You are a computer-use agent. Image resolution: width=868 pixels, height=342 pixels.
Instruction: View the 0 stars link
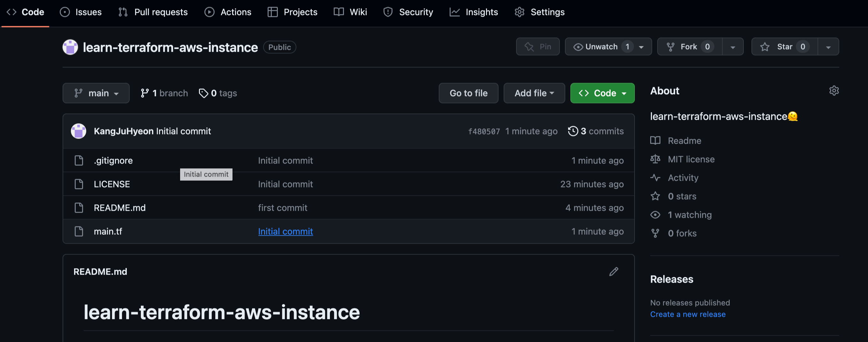click(682, 196)
